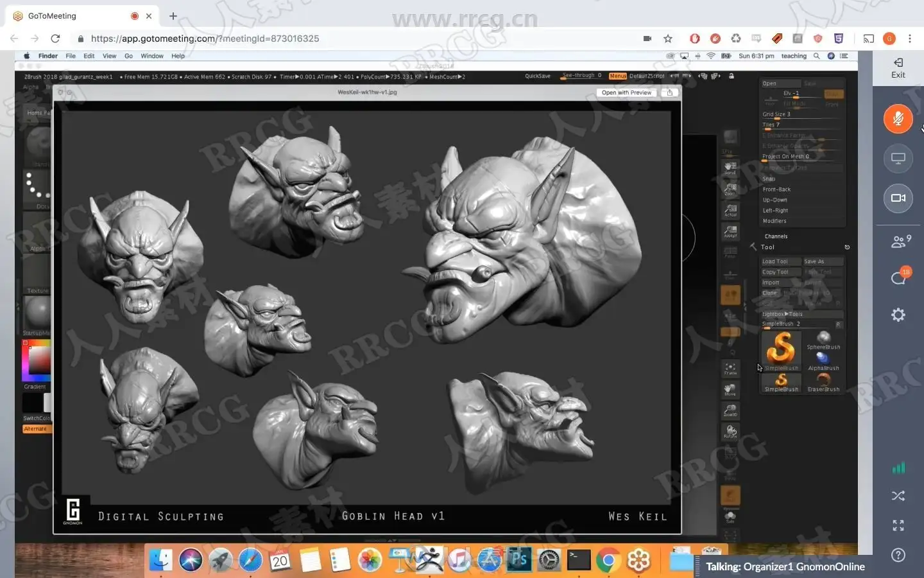Click Open with Preview button
Screen dimensions: 924x578
626,92
